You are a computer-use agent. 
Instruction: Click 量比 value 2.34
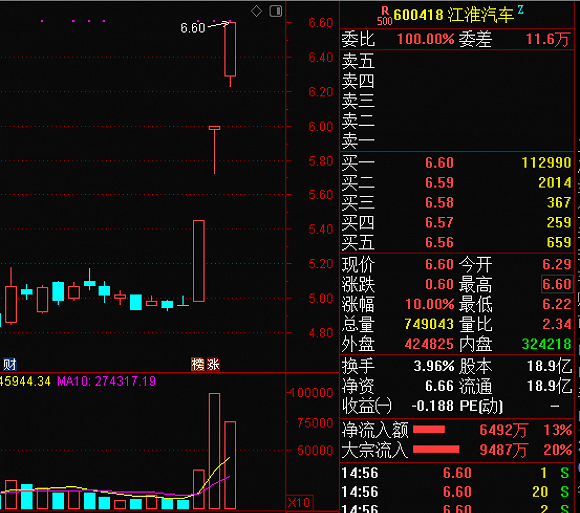click(x=557, y=324)
